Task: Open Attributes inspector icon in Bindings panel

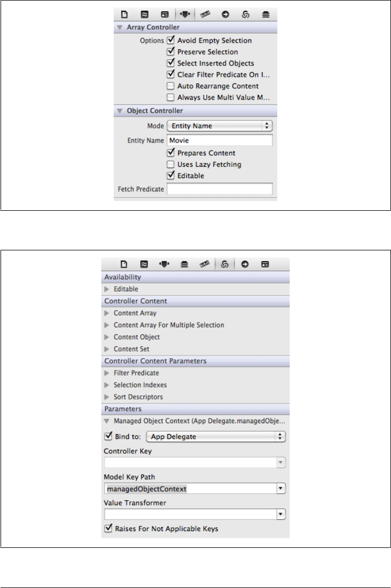Action: pyautogui.click(x=164, y=264)
